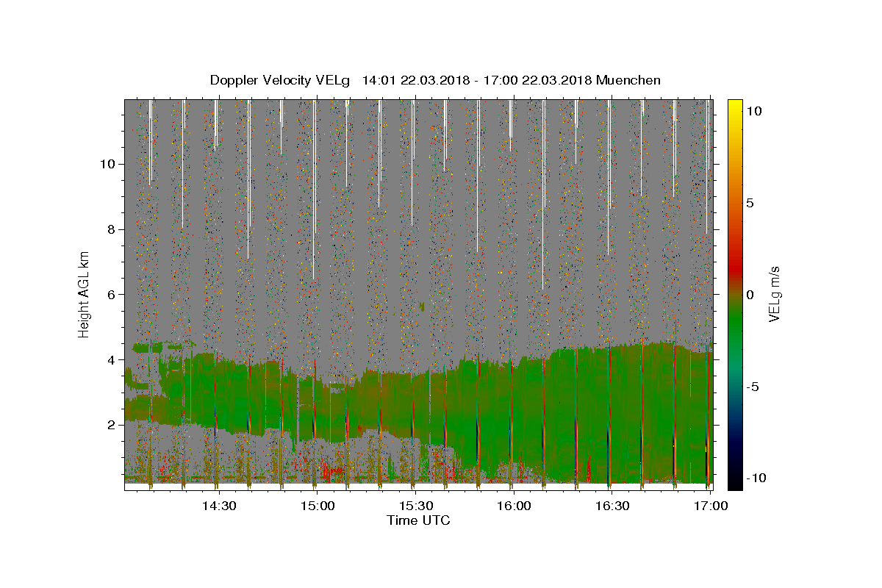Click the 15:00 time tick label
The height and width of the screenshot is (588, 882).
pos(318,506)
